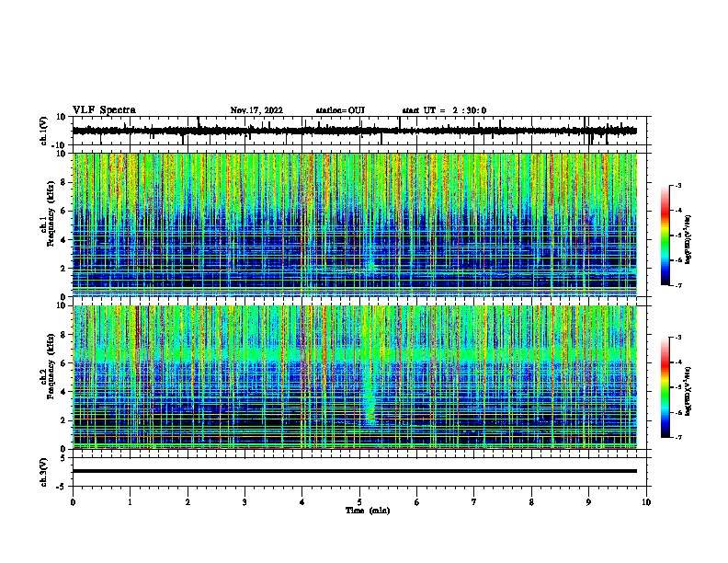Click the ch.2 spectrogram color scale bar
Screen dimensions: 728x563
click(665, 387)
